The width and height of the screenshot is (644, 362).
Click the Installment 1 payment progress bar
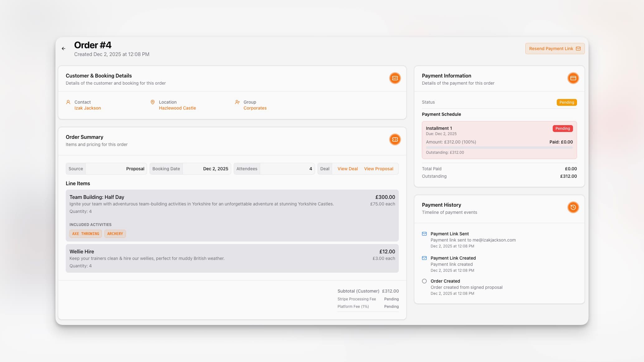click(499, 148)
